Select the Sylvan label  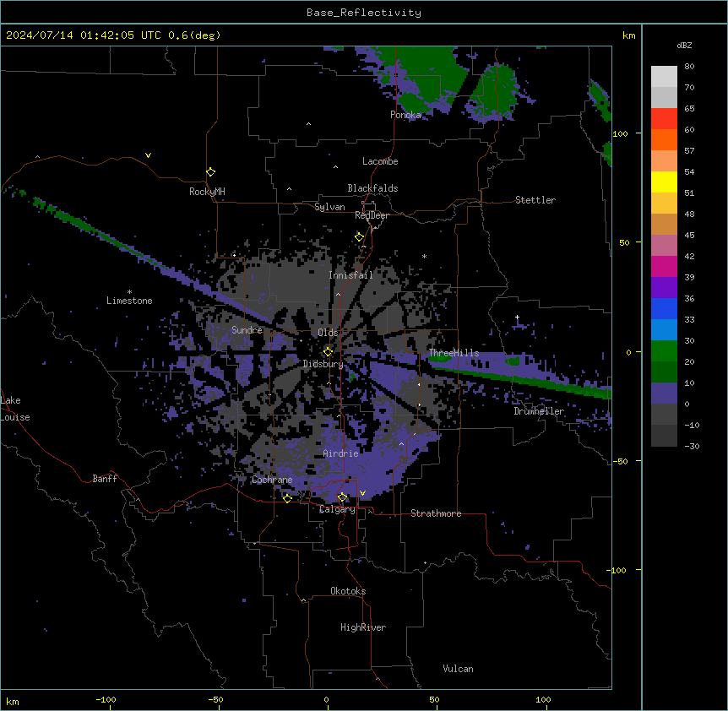click(x=329, y=207)
